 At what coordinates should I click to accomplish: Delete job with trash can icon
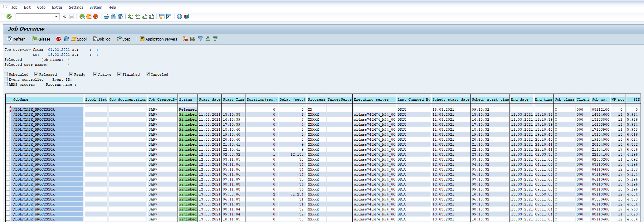pos(66,39)
